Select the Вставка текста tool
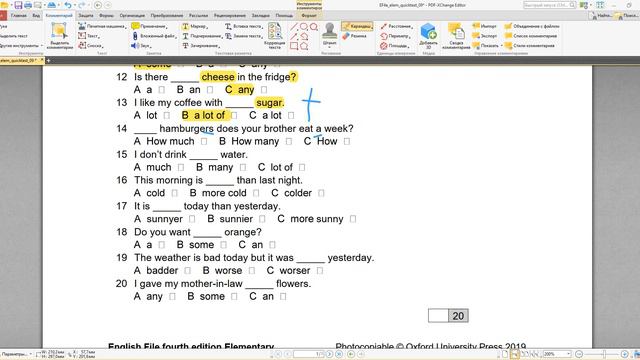640x360 pixels. 244,26
